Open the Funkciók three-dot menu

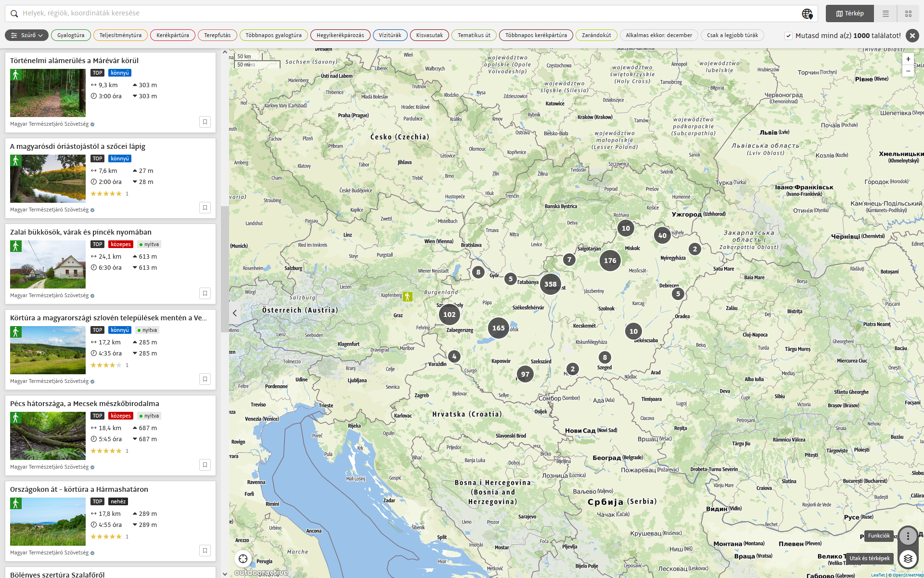point(908,536)
